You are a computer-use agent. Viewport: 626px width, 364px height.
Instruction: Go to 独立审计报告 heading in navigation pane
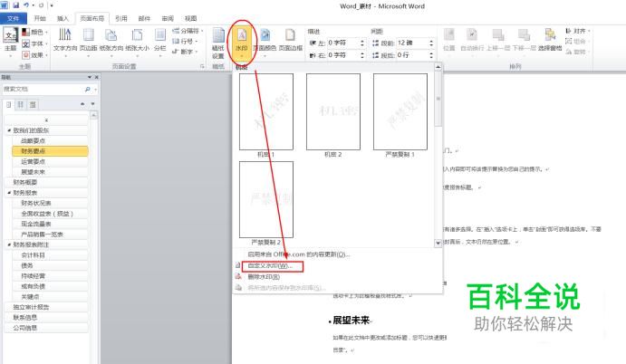click(46, 307)
